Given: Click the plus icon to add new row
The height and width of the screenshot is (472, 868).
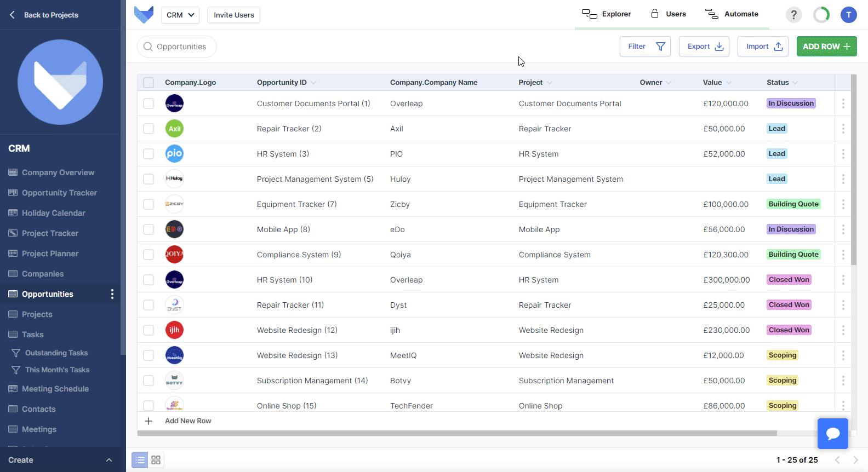Looking at the screenshot, I should pos(149,421).
